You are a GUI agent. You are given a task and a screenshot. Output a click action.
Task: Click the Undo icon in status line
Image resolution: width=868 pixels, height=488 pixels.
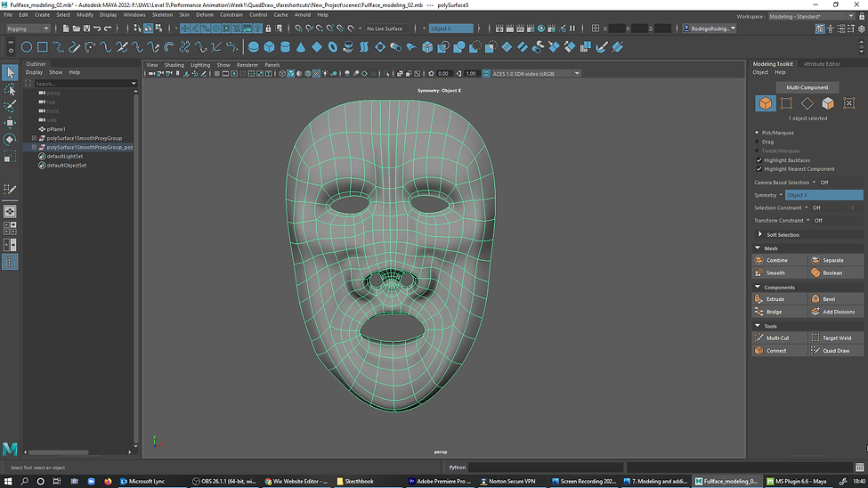click(97, 28)
